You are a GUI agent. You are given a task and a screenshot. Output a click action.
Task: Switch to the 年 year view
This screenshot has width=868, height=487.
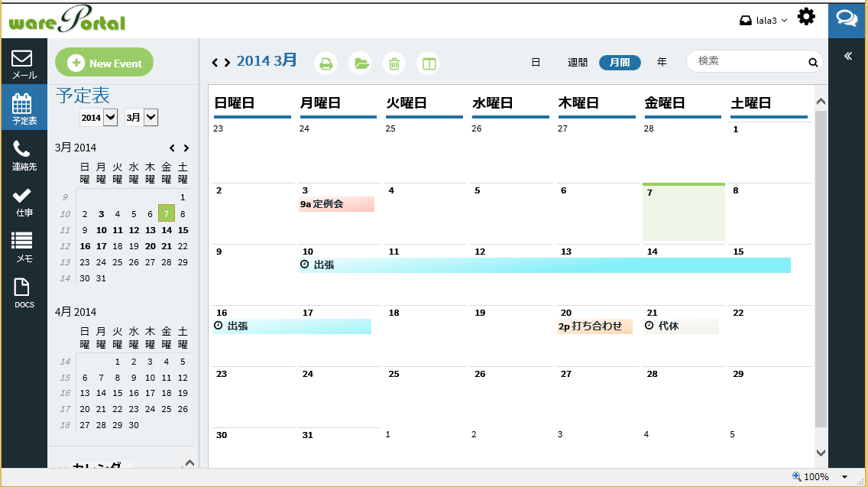tap(662, 63)
